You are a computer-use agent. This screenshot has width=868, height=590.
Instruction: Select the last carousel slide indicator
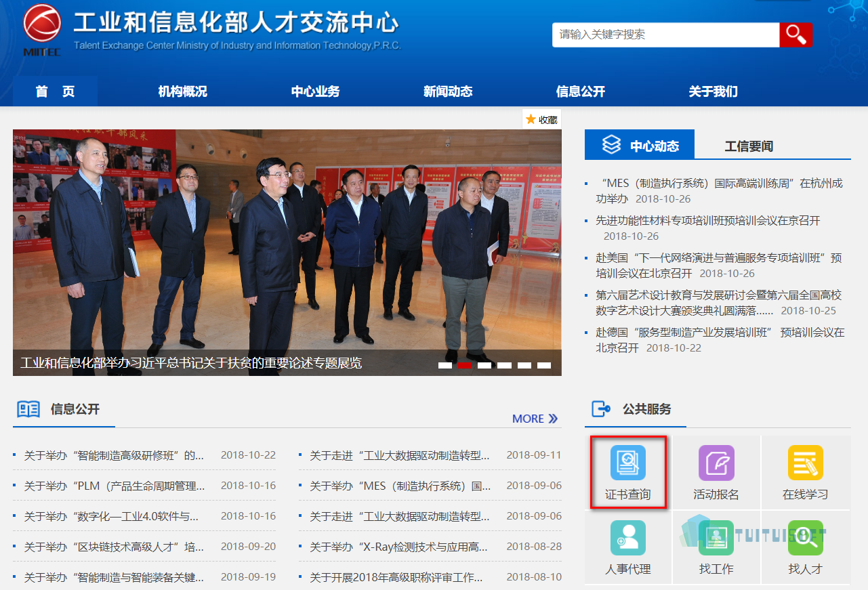[x=544, y=365]
